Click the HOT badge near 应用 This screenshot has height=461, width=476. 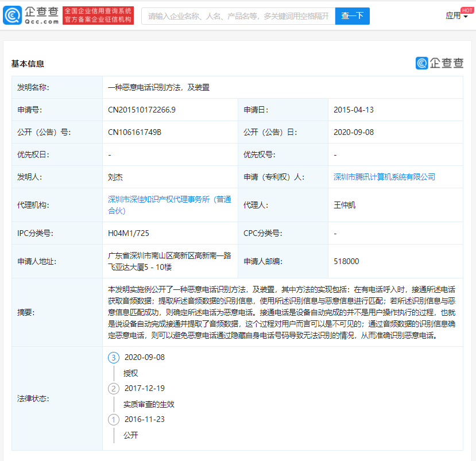[x=467, y=10]
